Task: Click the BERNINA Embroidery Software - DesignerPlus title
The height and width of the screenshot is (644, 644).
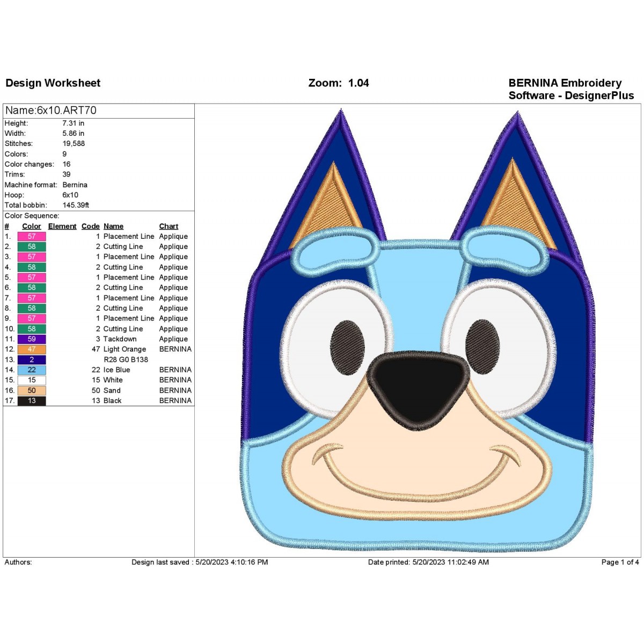Action: [x=571, y=89]
